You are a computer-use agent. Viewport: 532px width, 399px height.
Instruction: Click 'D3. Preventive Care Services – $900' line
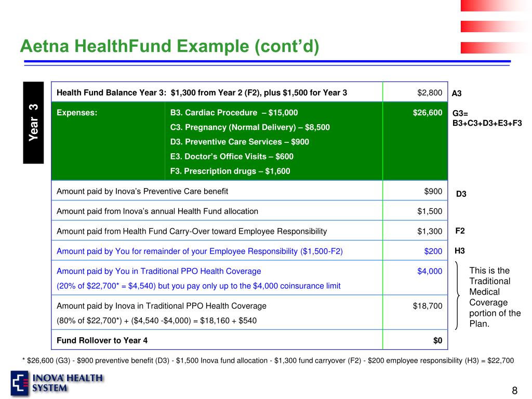(x=240, y=142)
